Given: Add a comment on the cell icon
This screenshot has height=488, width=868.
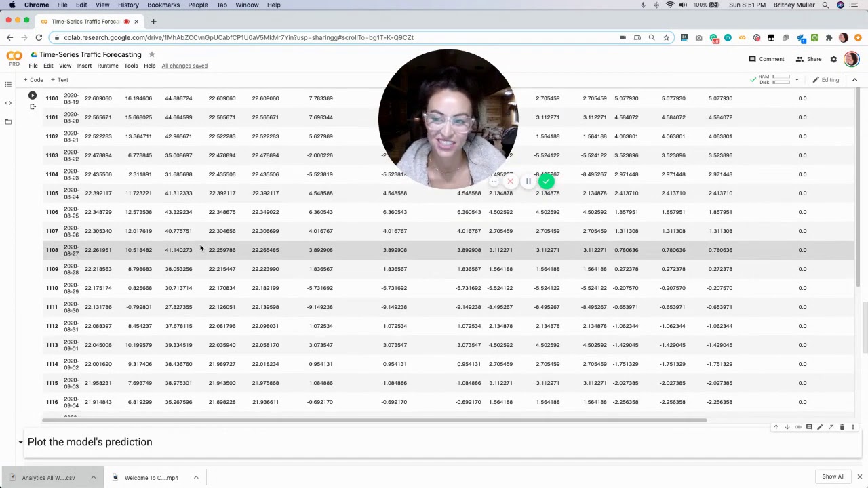Looking at the screenshot, I should click(x=809, y=427).
